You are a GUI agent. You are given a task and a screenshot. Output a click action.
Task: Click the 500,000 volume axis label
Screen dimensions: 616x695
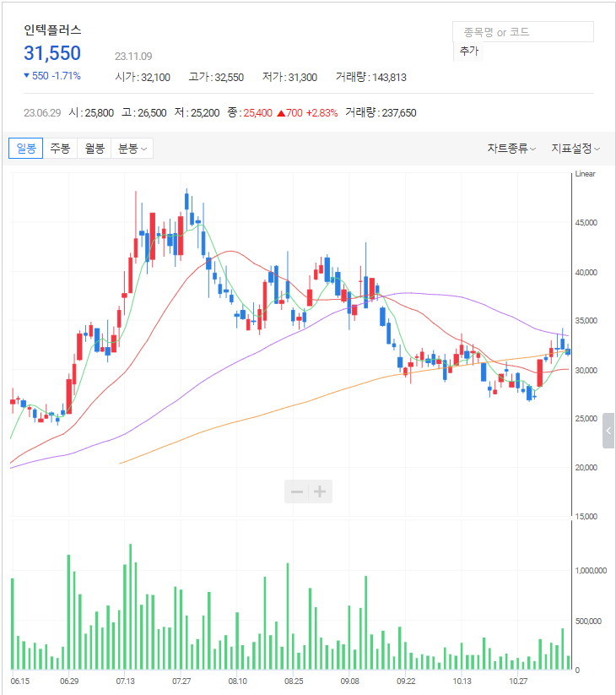pyautogui.click(x=588, y=622)
